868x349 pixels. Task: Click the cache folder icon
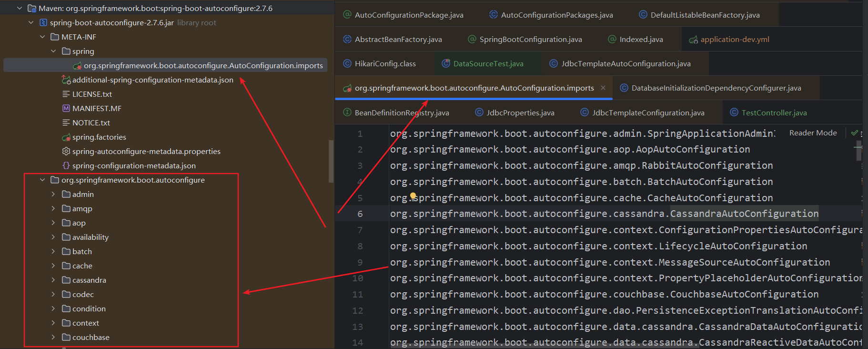[66, 266]
